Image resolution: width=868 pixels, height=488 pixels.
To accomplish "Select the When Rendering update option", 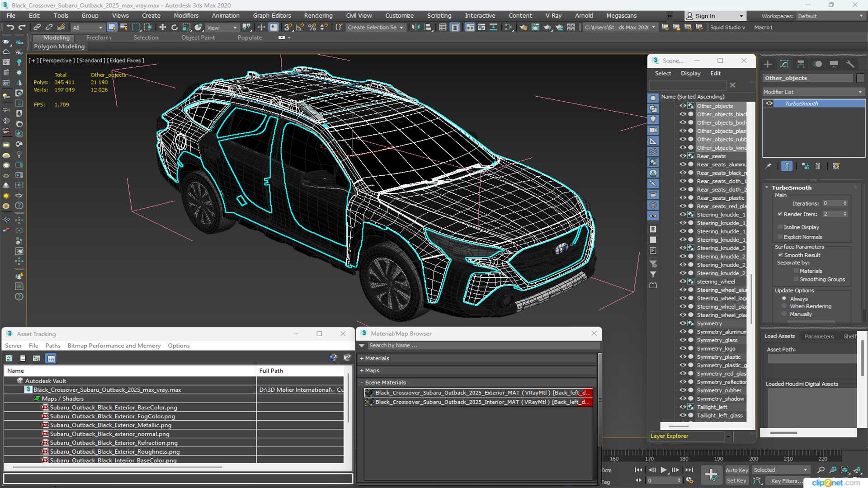I will [x=784, y=306].
